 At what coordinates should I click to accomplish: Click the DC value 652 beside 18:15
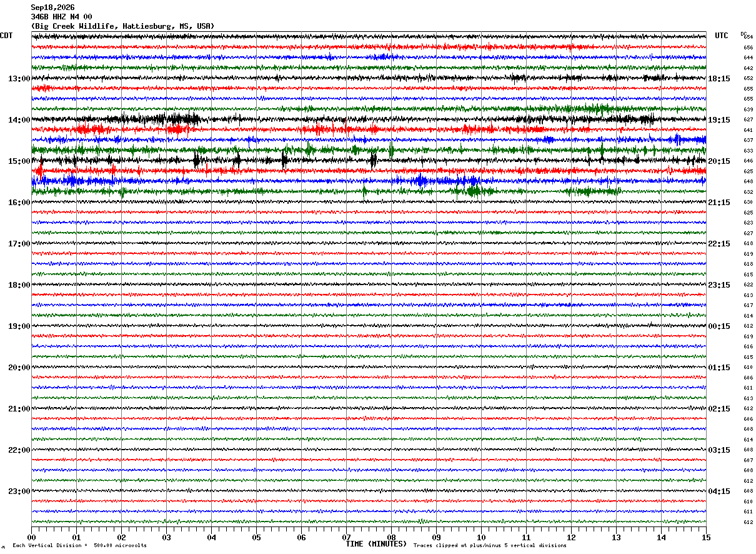[x=748, y=78]
